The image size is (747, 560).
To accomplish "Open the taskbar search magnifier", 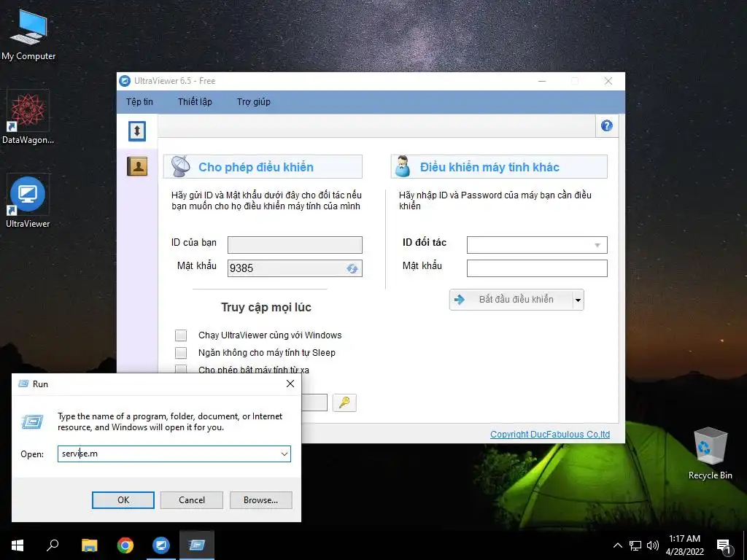I will [53, 545].
